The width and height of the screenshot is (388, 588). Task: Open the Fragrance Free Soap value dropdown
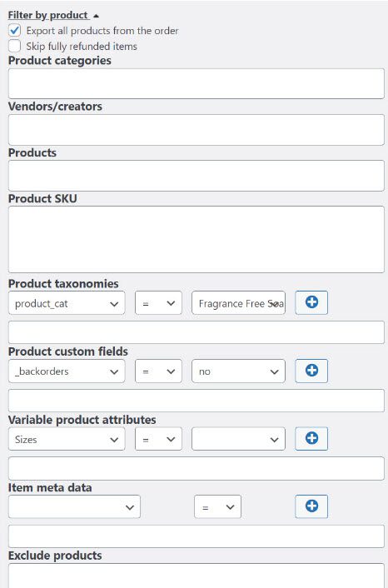click(238, 303)
